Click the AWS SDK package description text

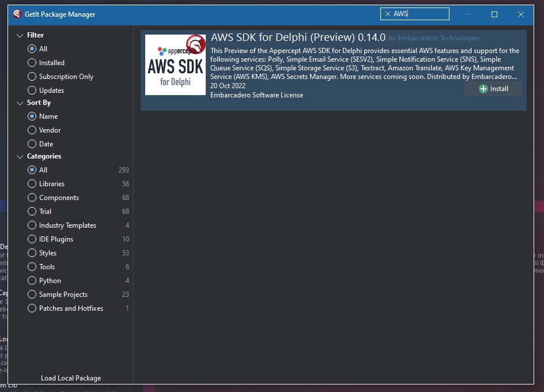(x=365, y=63)
